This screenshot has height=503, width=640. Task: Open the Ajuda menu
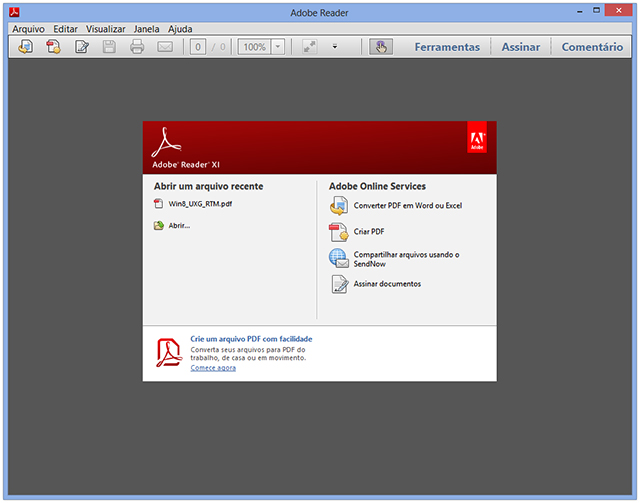(x=180, y=29)
